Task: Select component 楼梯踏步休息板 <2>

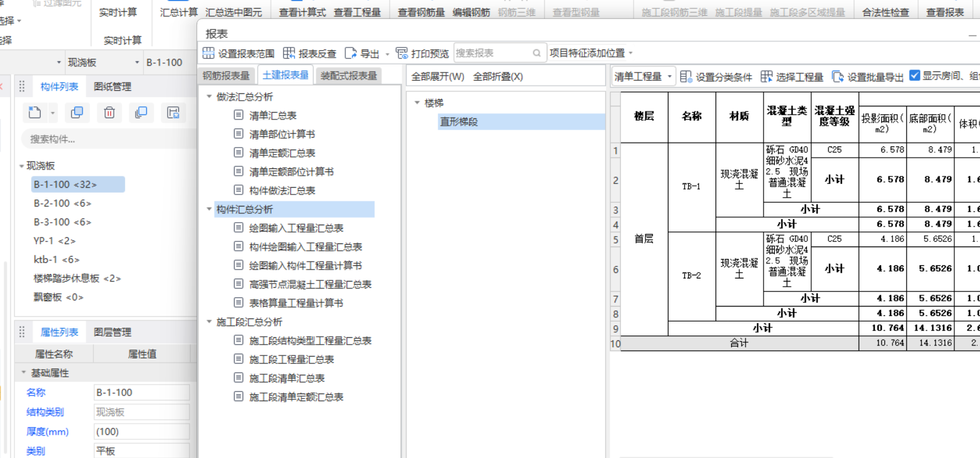Action: pyautogui.click(x=77, y=278)
